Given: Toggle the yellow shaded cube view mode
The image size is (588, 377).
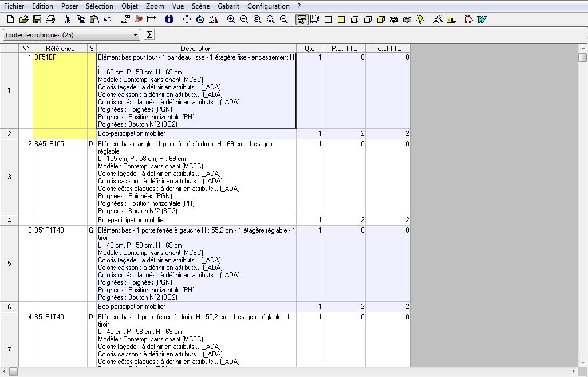Looking at the screenshot, I should pos(381,19).
